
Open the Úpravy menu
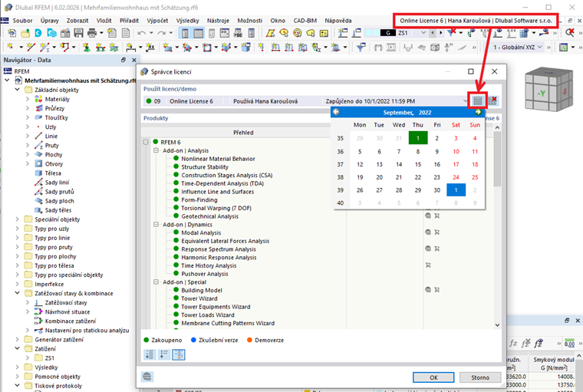coord(49,21)
